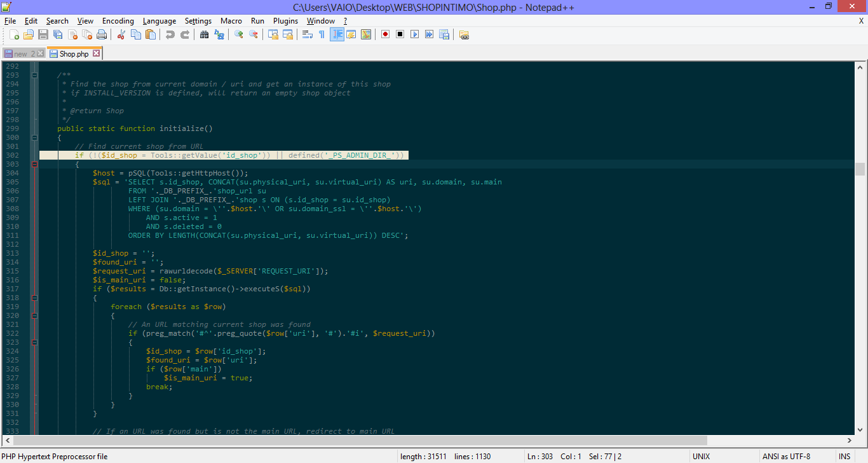
Task: Click the vertical scrollbar thumb
Action: [x=860, y=169]
